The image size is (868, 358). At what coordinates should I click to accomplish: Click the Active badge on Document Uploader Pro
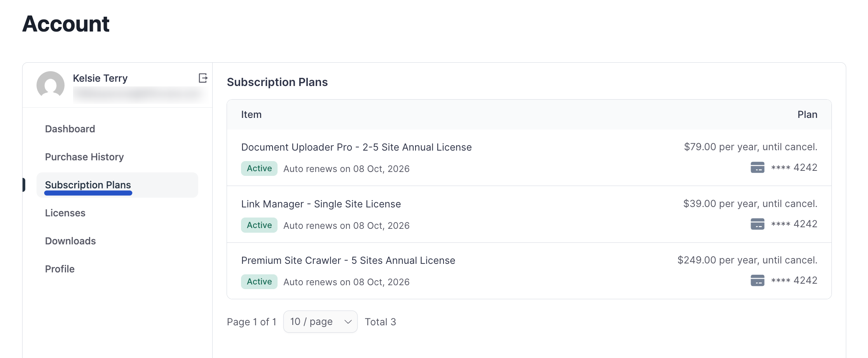pyautogui.click(x=259, y=168)
